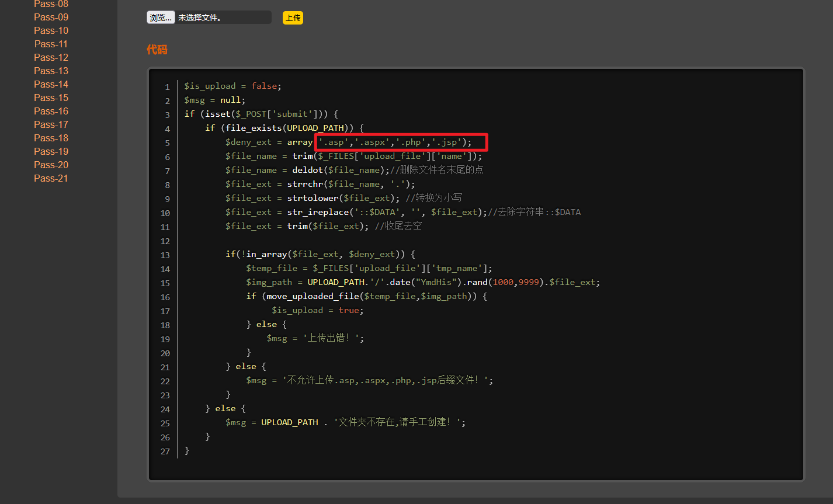This screenshot has width=833, height=504.
Task: Click line with comment 收尾去空
Action: pyautogui.click(x=324, y=226)
